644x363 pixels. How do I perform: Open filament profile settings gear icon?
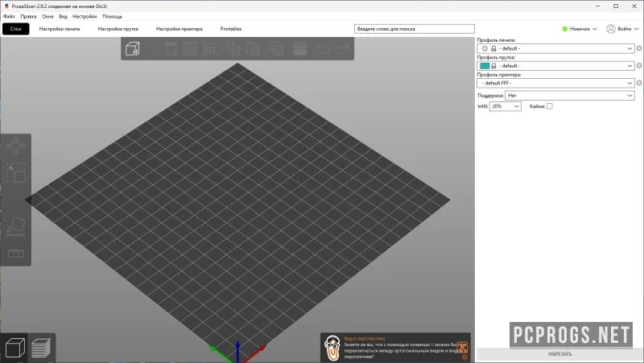[x=639, y=66]
